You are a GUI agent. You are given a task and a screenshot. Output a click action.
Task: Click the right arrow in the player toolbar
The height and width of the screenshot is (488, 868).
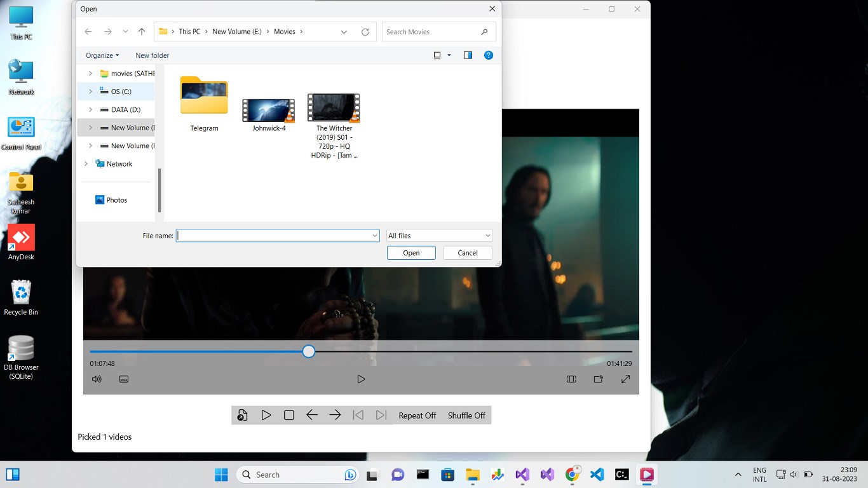pyautogui.click(x=336, y=415)
